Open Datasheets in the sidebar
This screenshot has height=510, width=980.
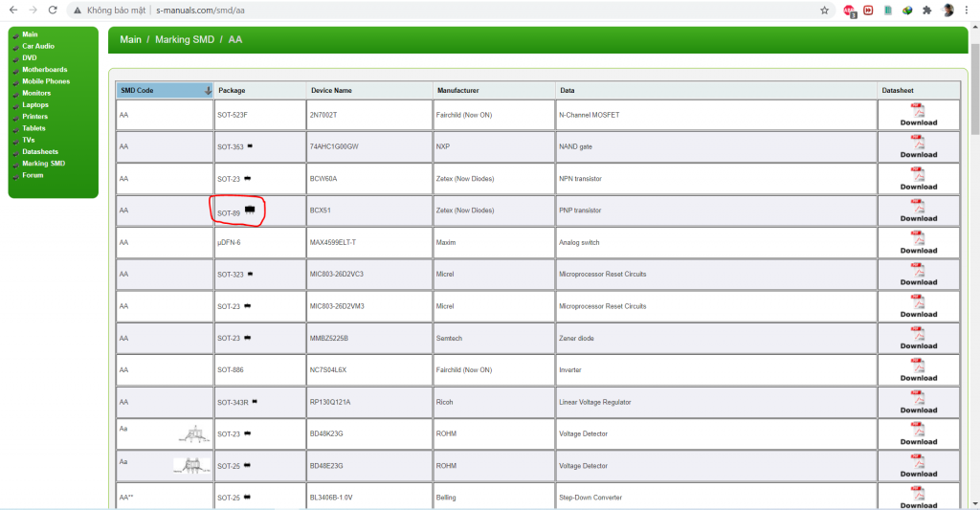click(40, 152)
